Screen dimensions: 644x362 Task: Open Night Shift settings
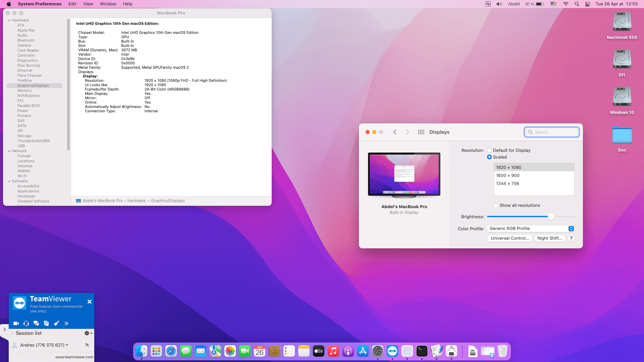click(550, 238)
